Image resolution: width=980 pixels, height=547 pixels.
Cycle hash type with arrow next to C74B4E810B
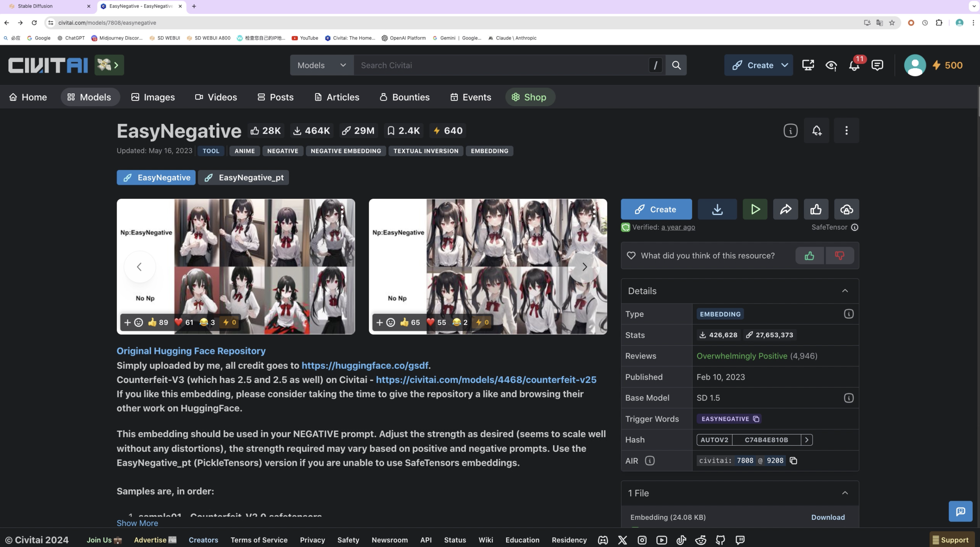807,440
